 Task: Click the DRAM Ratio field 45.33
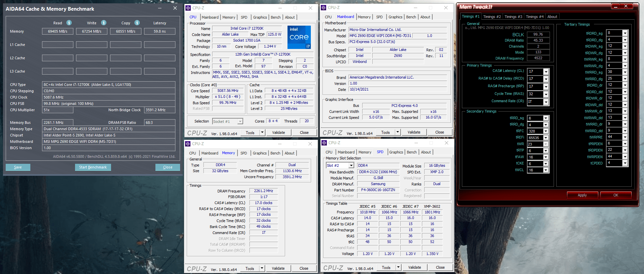(538, 40)
